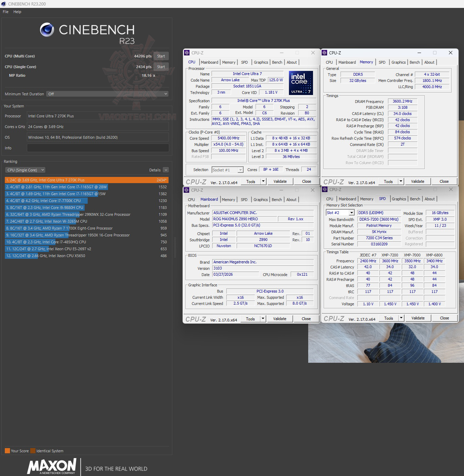This screenshot has height=476, width=464.
Task: Switch to Bench tab in the SPD tab window
Action: (415, 199)
